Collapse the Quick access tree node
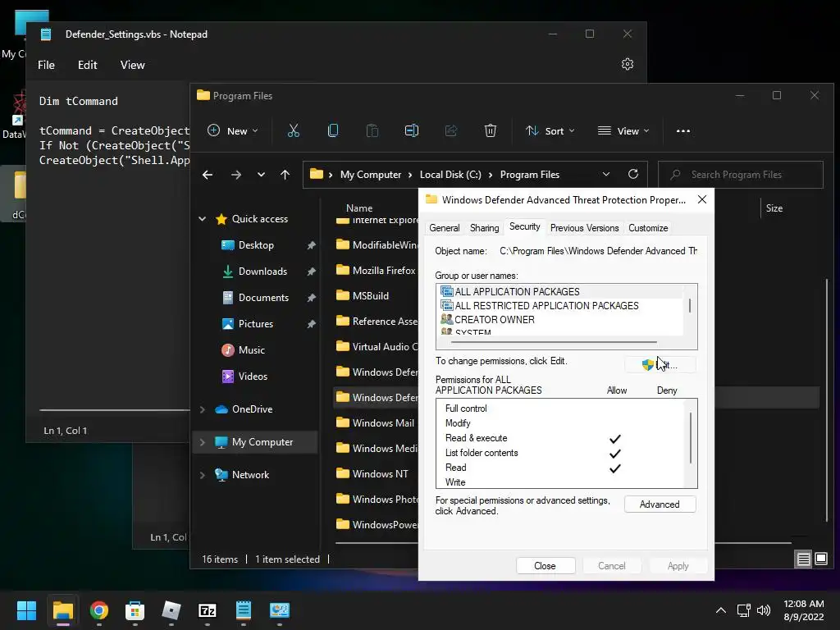The height and width of the screenshot is (630, 840). click(203, 218)
